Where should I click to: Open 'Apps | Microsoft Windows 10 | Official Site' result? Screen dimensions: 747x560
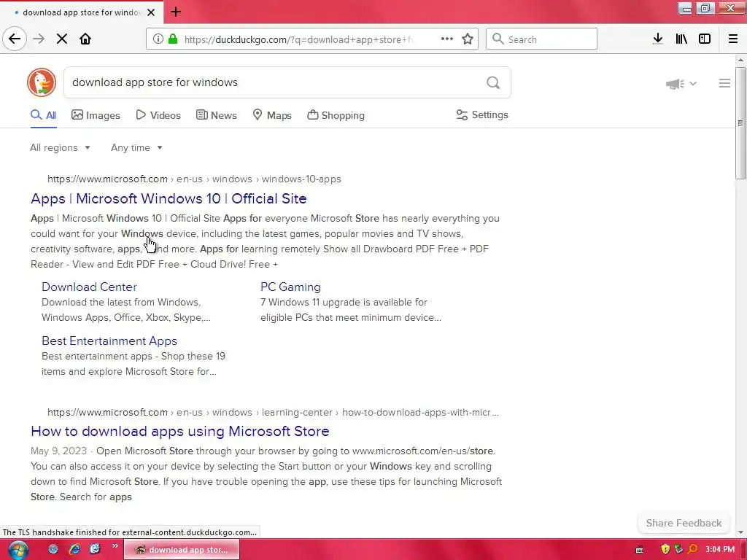click(x=169, y=198)
